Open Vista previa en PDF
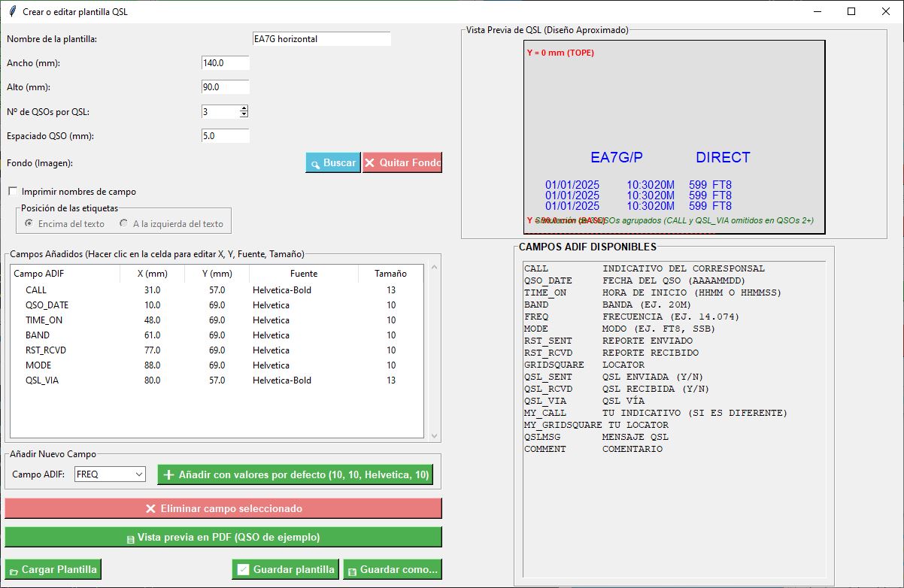The height and width of the screenshot is (588, 904). coord(223,537)
